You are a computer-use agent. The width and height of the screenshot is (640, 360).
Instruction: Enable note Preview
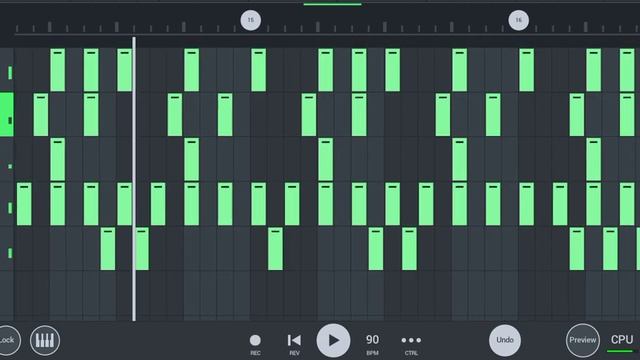[x=582, y=340]
